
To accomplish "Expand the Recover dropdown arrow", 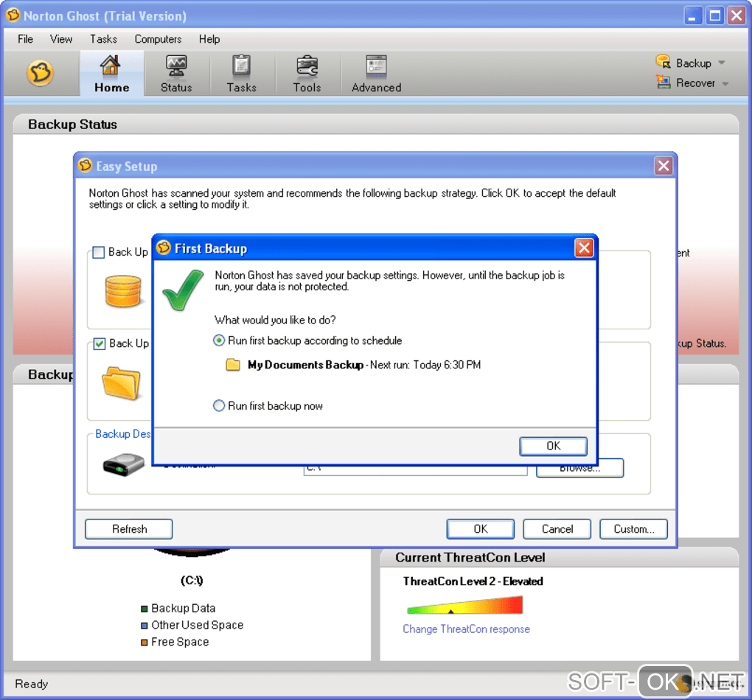I will [725, 83].
